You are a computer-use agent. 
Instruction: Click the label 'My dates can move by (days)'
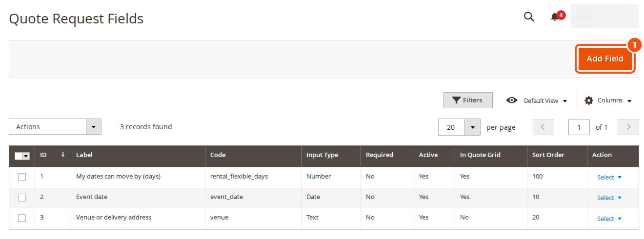(119, 177)
